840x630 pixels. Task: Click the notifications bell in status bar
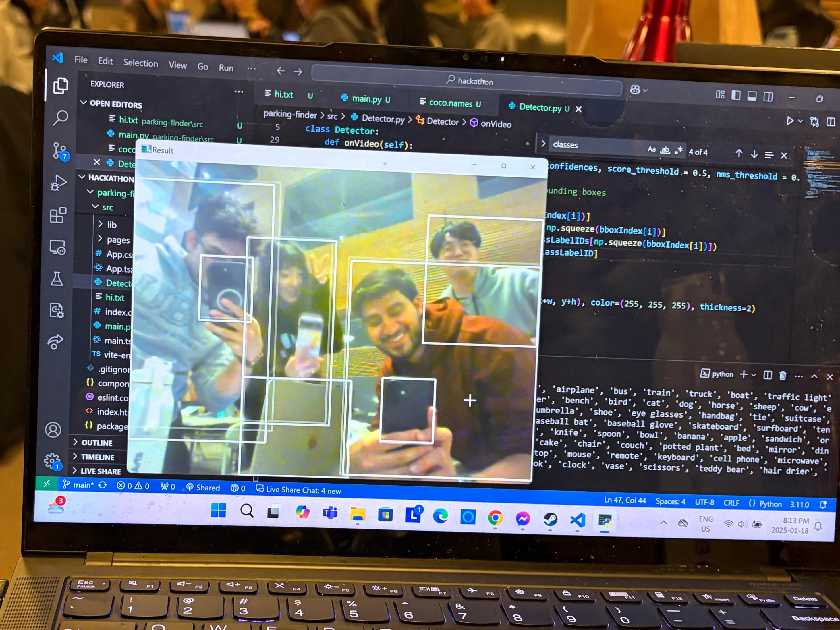(x=823, y=505)
